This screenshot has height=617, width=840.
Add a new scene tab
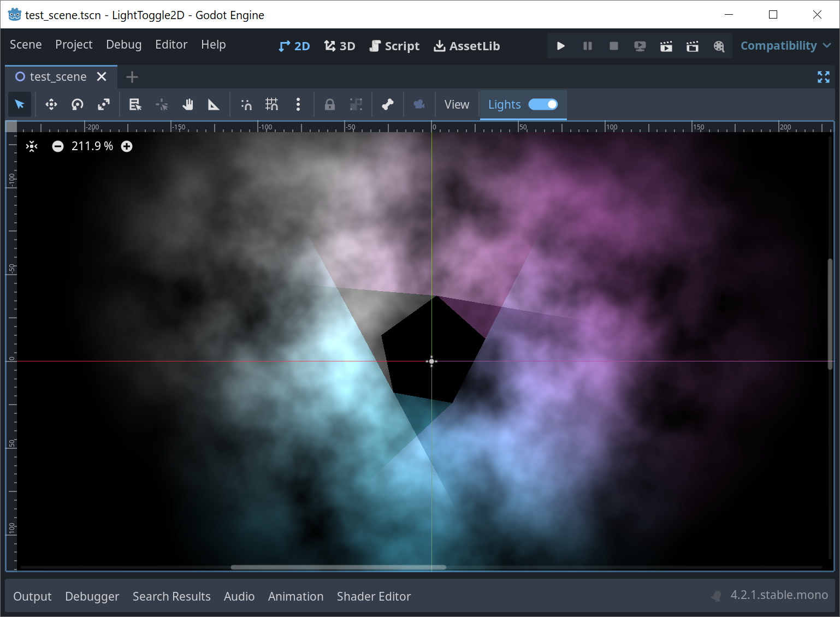point(132,77)
